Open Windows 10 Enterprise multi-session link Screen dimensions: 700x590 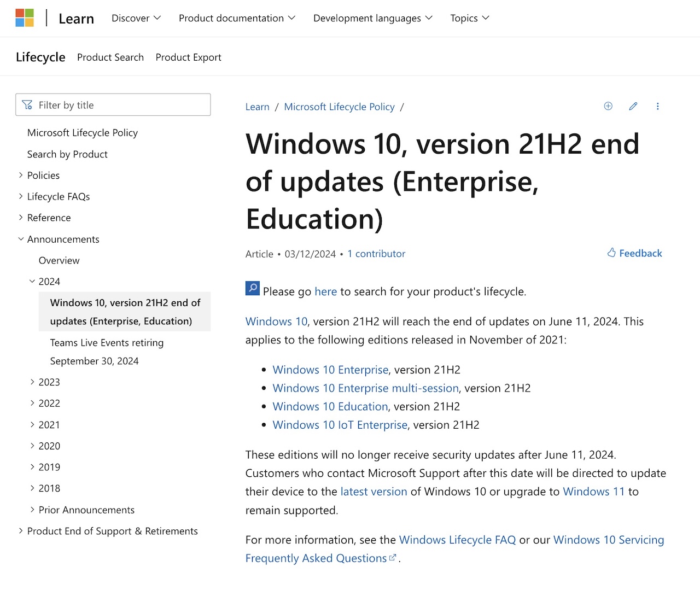[366, 388]
